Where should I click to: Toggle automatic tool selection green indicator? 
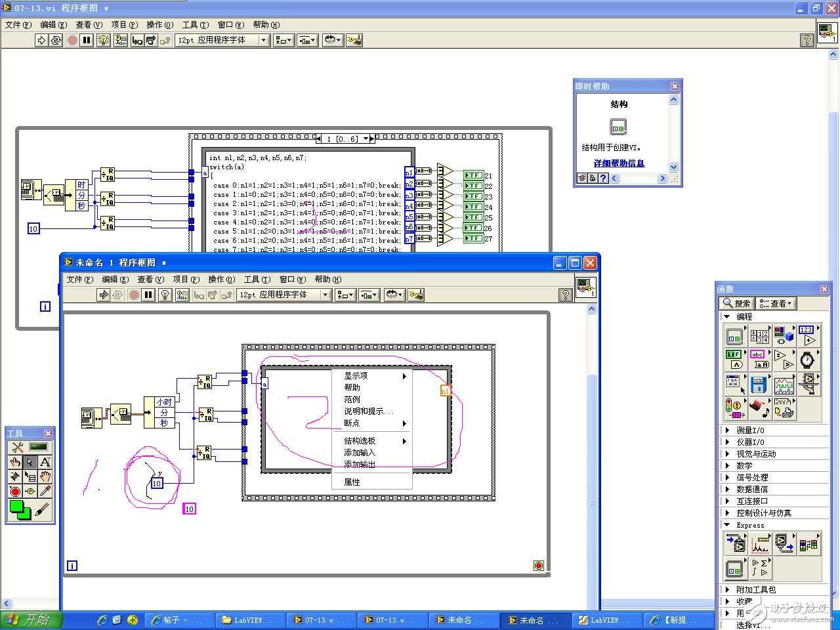point(39,448)
